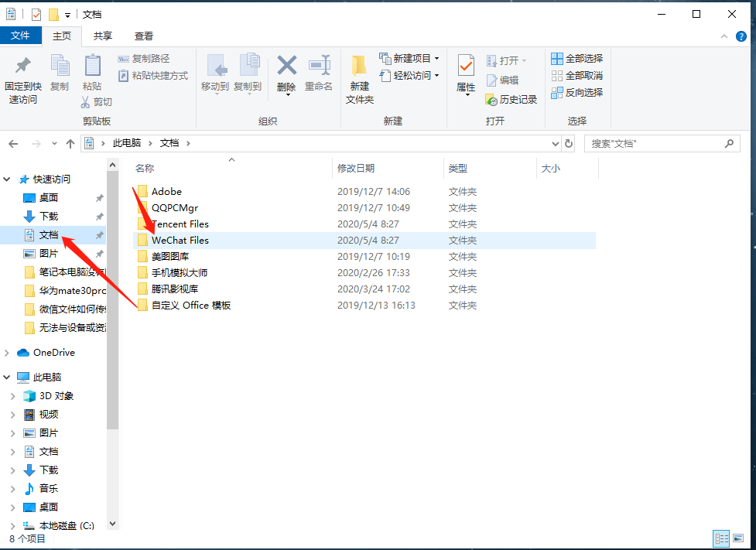Enable 反向选择 (Invert selection)
This screenshot has height=550, width=756.
575,94
